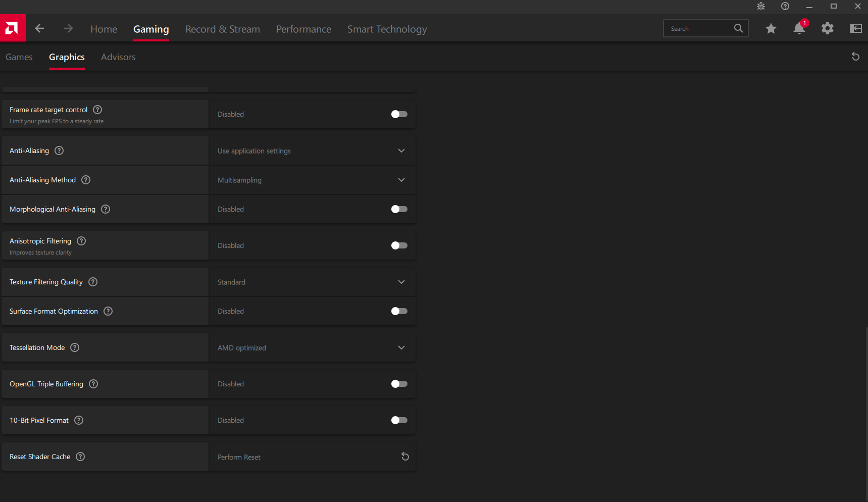Reset graphics settings with top-right reset icon
Screen dimensions: 868x502
855,57
